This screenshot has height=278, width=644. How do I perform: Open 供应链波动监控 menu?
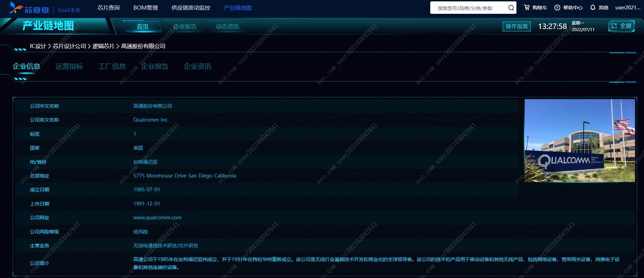191,8
